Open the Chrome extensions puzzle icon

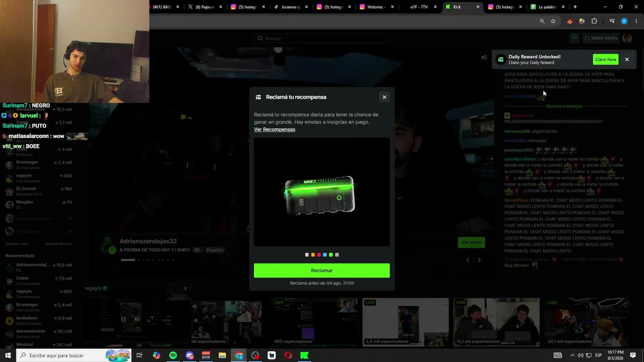(x=594, y=21)
